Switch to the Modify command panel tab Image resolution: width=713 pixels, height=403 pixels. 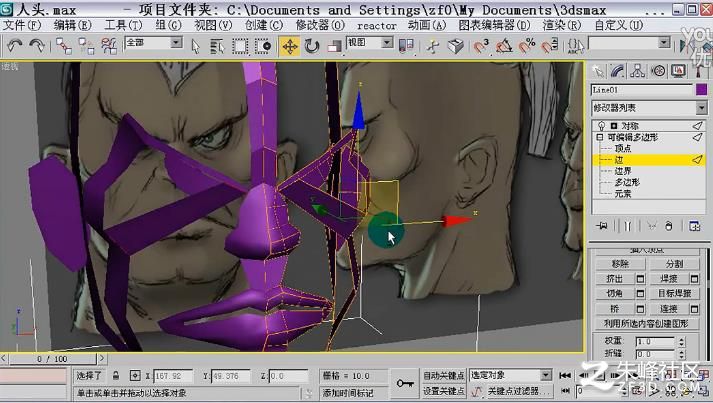pyautogui.click(x=618, y=71)
